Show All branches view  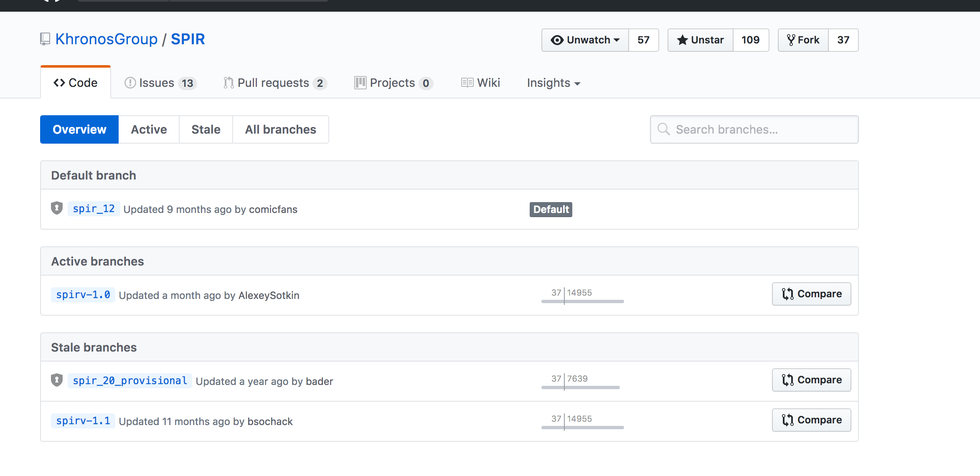(x=280, y=129)
